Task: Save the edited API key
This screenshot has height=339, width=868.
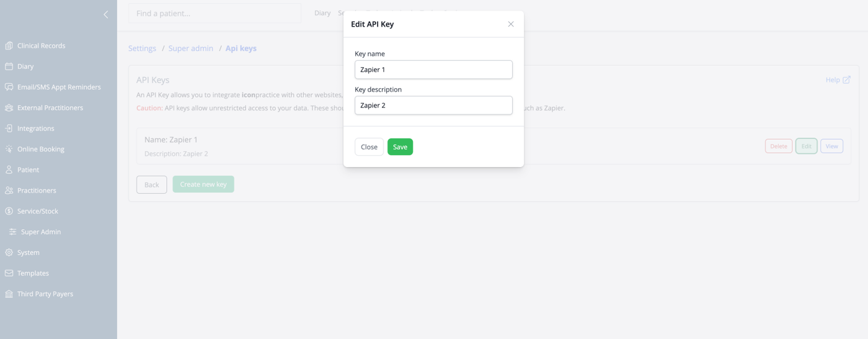Action: 400,147
